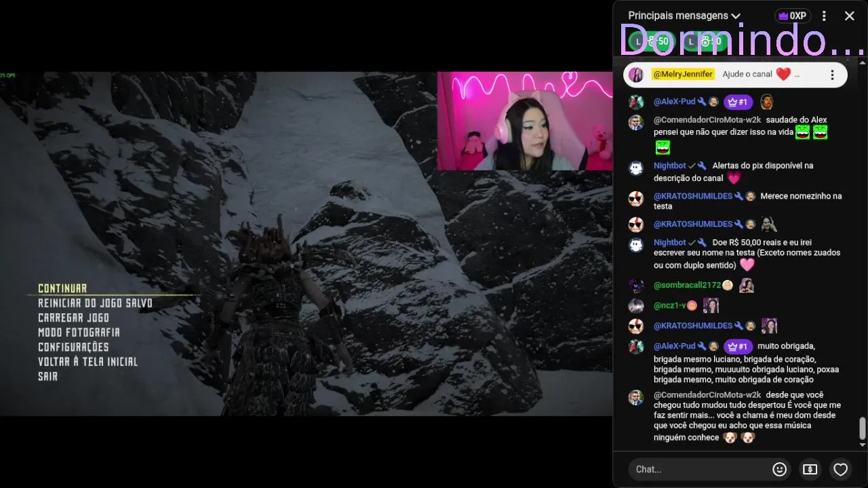The width and height of the screenshot is (868, 488).
Task: Select REINICIAR DO JOGO SALVO option
Action: tap(95, 303)
